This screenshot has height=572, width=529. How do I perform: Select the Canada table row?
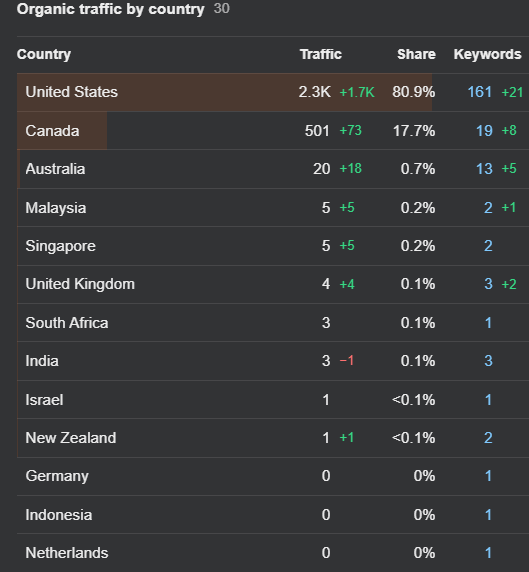pyautogui.click(x=273, y=131)
